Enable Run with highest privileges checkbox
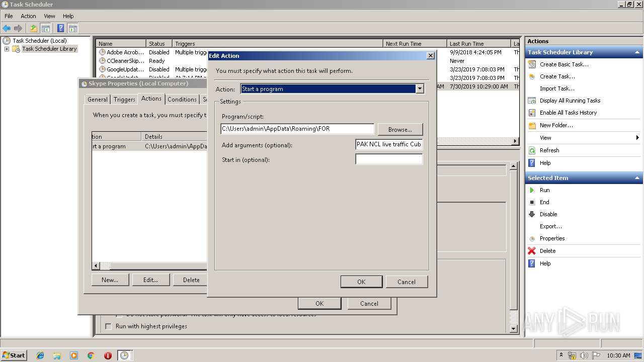Image resolution: width=644 pixels, height=362 pixels. pos(108,327)
